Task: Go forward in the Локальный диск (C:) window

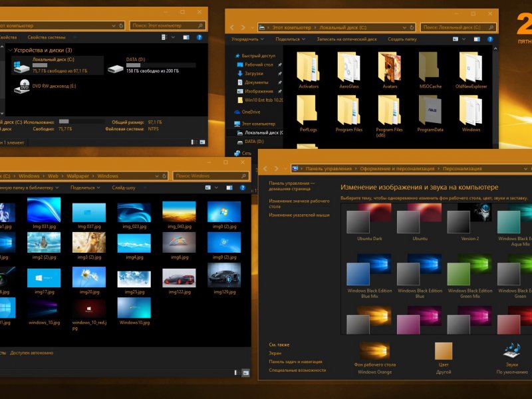Action: (243, 27)
